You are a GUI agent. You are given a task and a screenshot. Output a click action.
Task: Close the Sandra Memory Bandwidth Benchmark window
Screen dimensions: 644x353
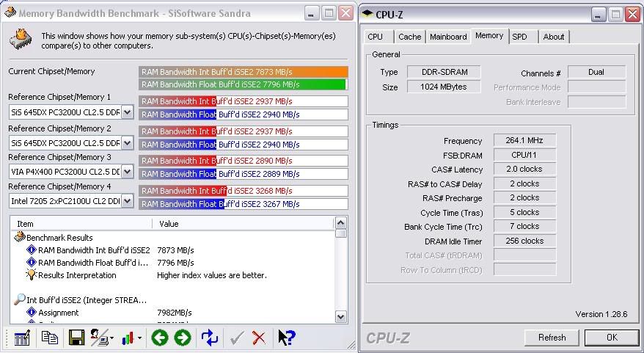coord(346,13)
